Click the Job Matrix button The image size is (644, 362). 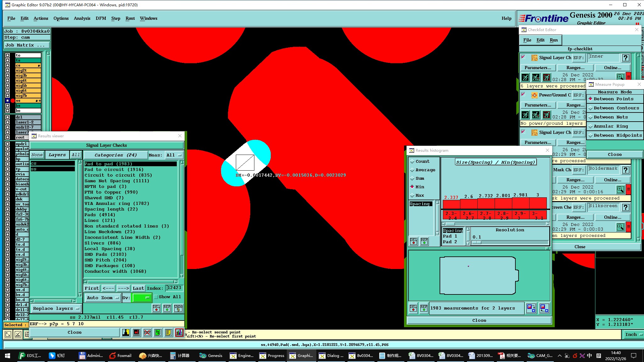click(27, 45)
